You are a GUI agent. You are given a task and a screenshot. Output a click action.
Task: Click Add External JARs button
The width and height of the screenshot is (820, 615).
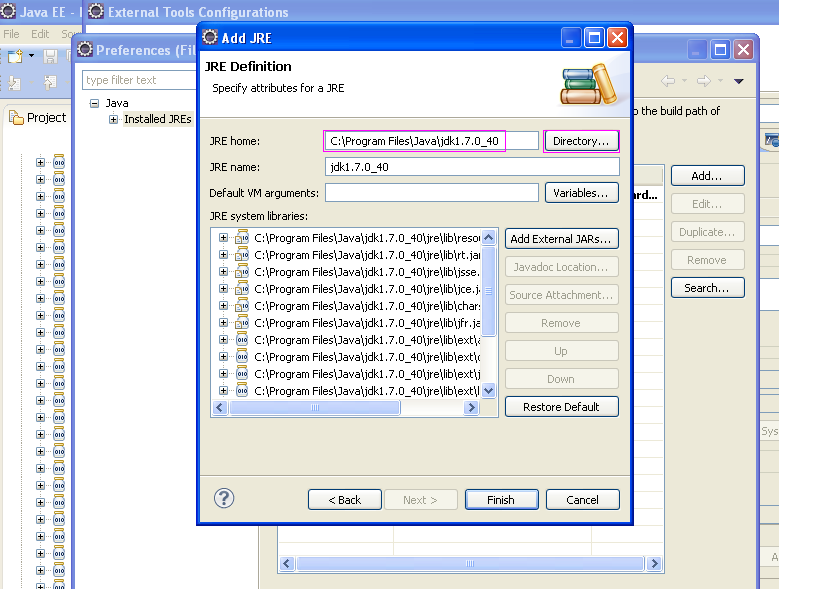(561, 238)
